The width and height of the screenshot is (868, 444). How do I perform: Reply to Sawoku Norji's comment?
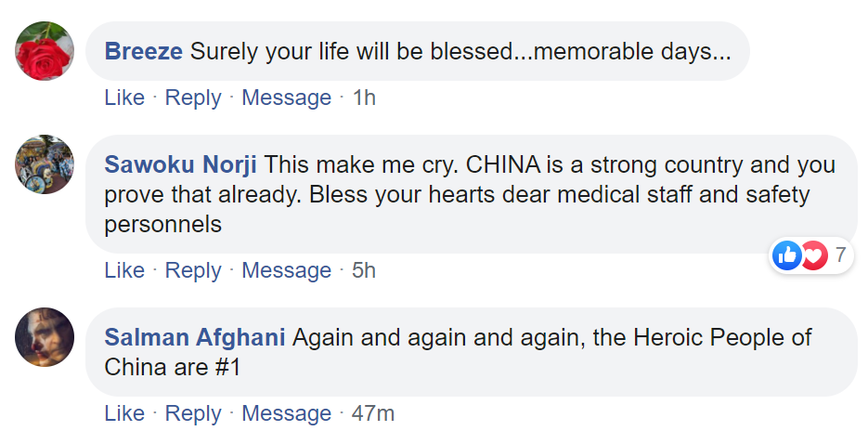(x=193, y=270)
